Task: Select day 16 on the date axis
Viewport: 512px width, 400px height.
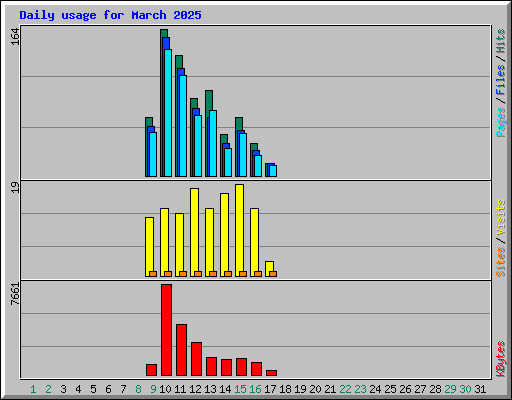Action: (x=255, y=389)
